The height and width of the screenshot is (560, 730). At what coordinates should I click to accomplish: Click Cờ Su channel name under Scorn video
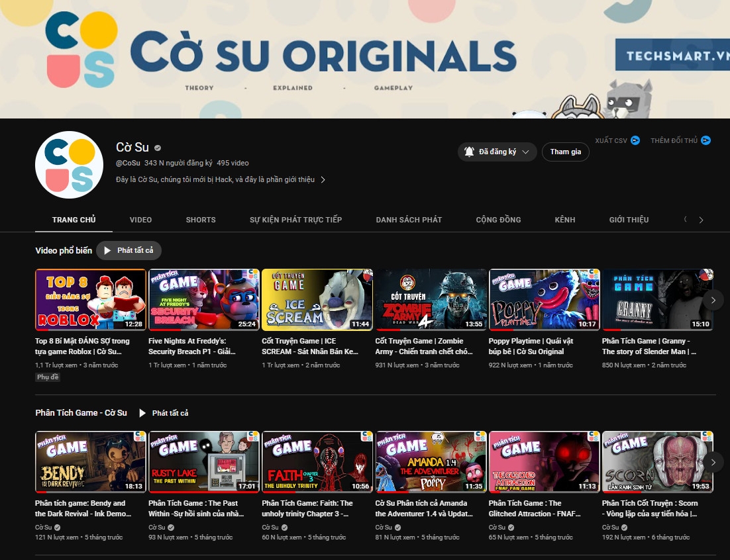tap(610, 528)
